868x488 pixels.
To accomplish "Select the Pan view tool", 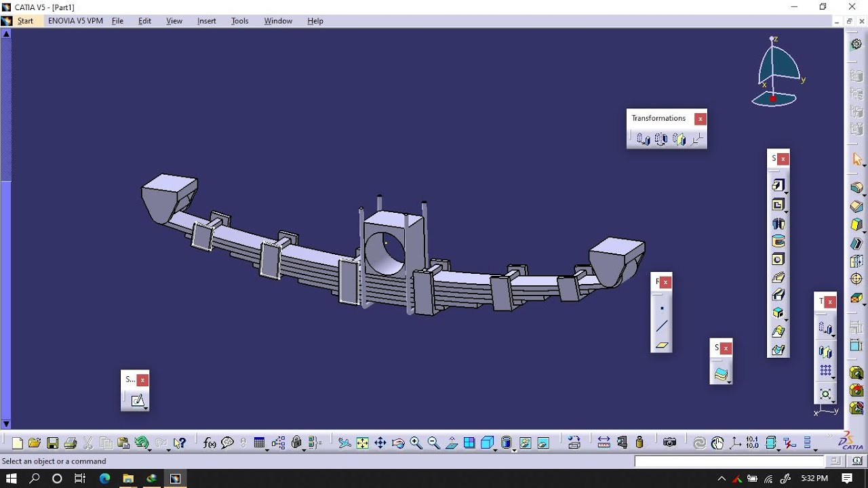I will coord(380,443).
